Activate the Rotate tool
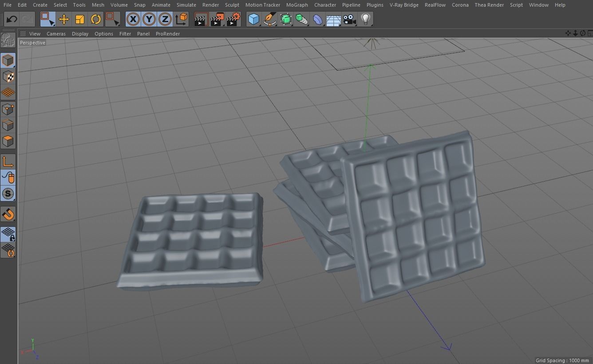The width and height of the screenshot is (593, 364). coord(96,19)
